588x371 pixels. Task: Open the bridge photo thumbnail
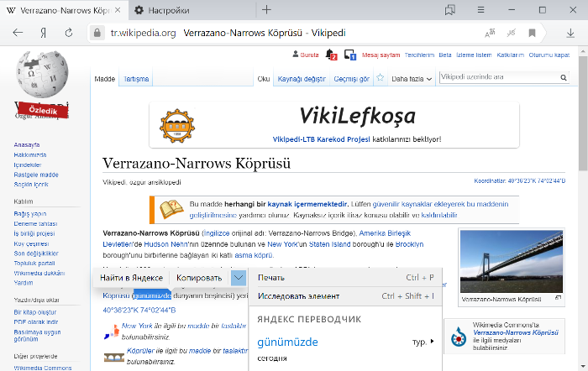tap(512, 261)
